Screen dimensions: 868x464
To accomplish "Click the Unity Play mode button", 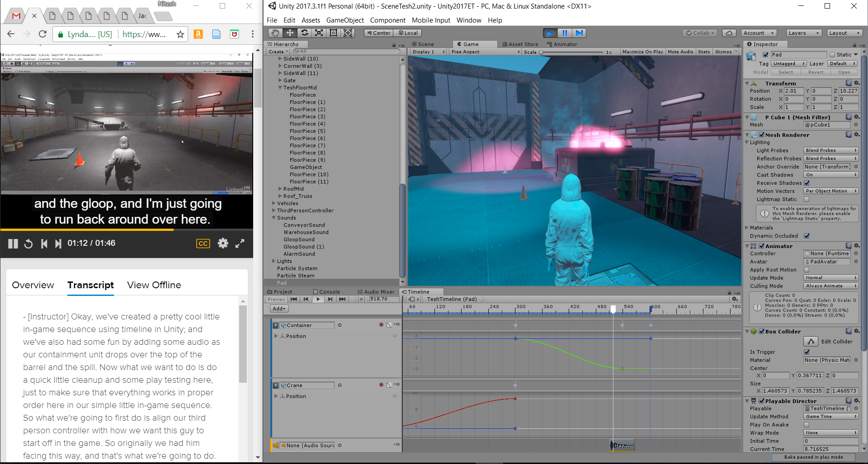I will coord(550,33).
